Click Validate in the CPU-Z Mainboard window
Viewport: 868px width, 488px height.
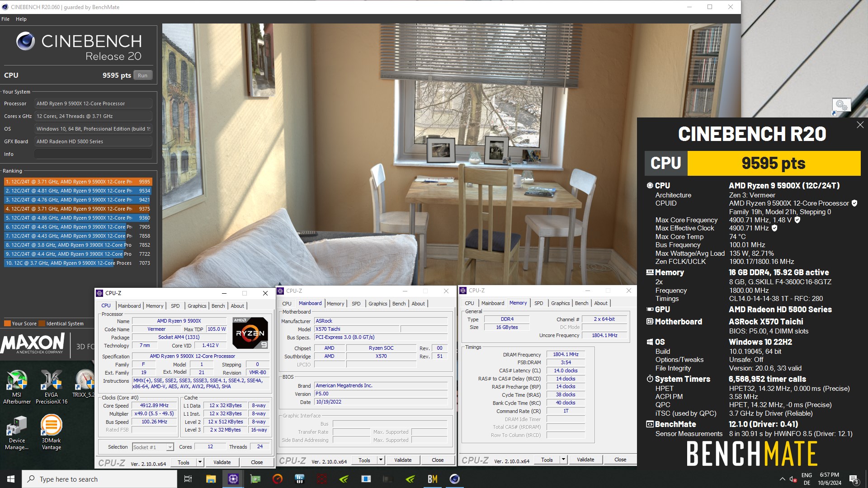(x=403, y=460)
